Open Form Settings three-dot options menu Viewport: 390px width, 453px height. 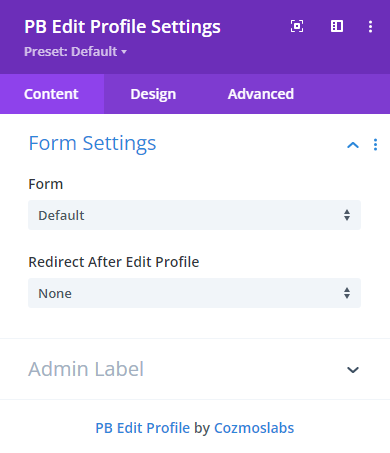tap(376, 145)
